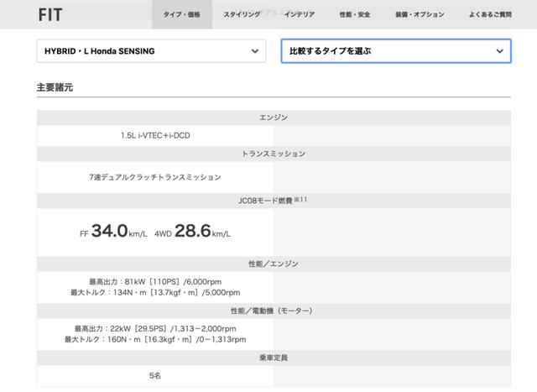
Task: Go to the インテリア tab
Action: click(x=300, y=15)
